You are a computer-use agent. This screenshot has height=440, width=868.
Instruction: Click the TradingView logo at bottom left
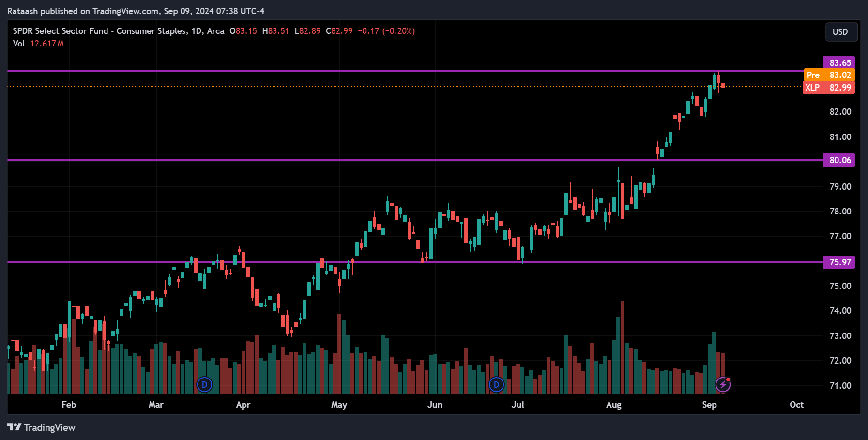pos(42,427)
